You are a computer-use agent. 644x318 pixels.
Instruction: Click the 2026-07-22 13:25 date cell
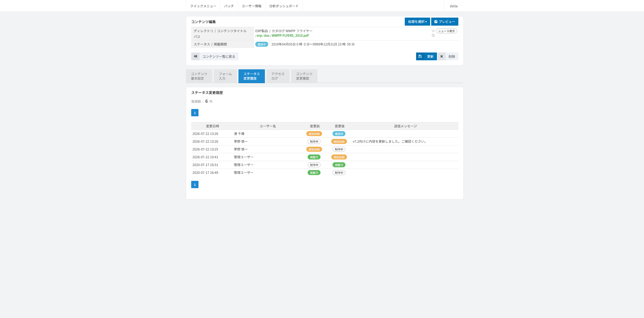tap(205, 149)
